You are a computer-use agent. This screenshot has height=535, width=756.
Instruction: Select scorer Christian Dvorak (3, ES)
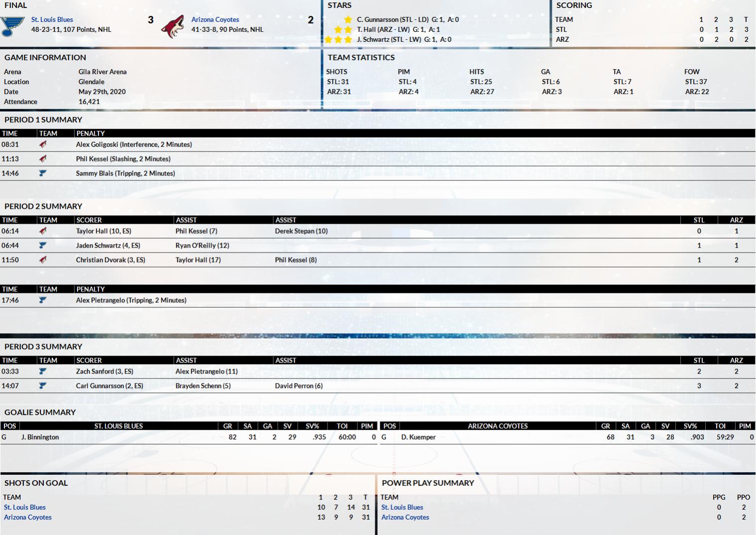(110, 260)
